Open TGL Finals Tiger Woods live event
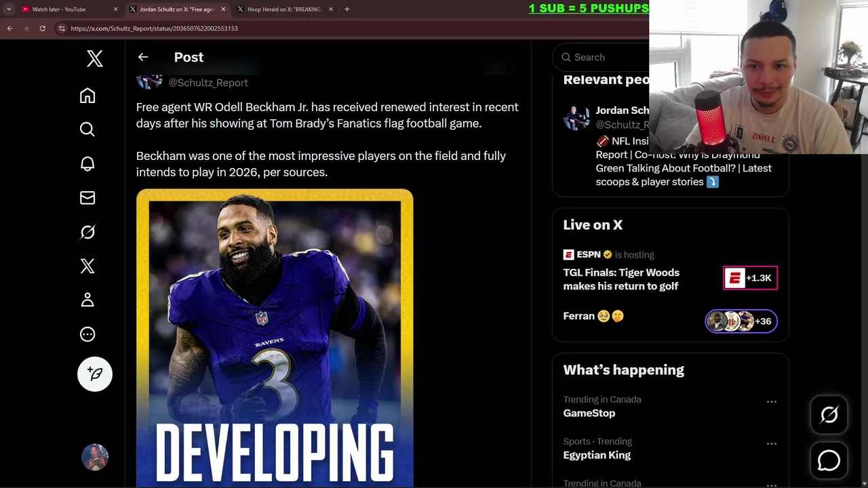The image size is (868, 488). 621,279
